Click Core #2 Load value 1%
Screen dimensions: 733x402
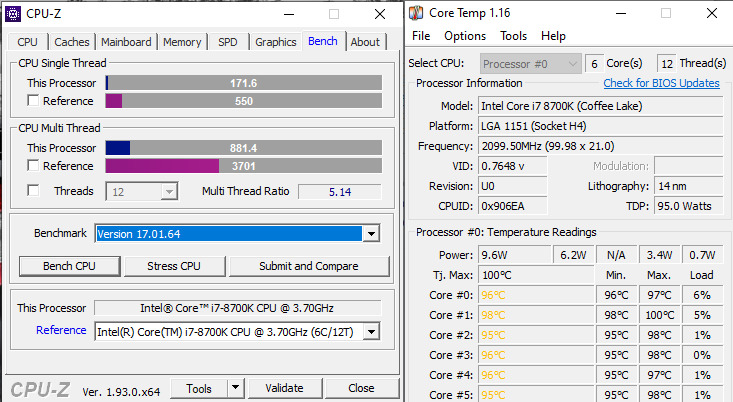point(703,335)
